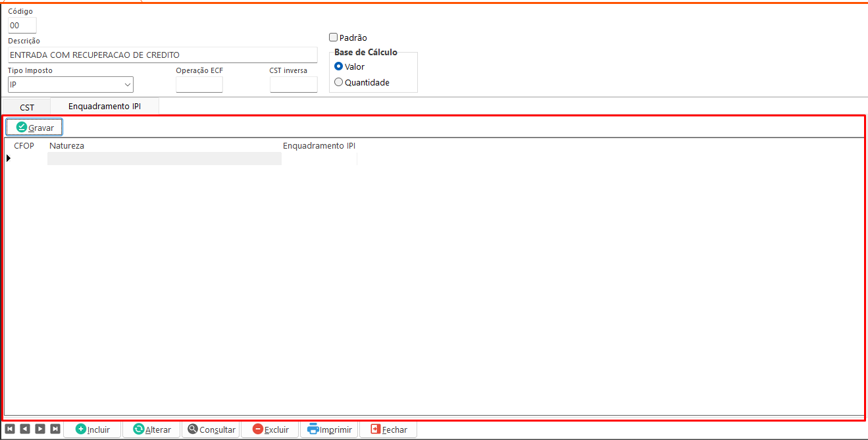Open the Enquadramento IPI tab
Screen dimensions: 868x440
[104, 106]
